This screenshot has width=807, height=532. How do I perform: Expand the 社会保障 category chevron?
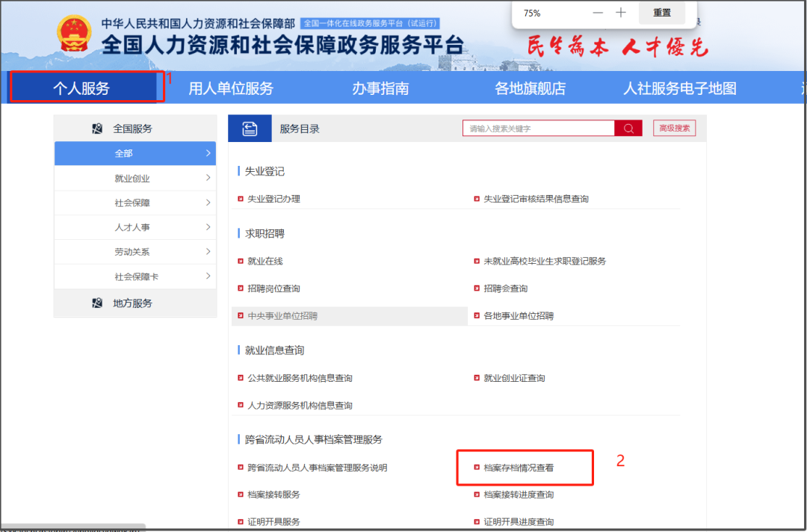208,202
